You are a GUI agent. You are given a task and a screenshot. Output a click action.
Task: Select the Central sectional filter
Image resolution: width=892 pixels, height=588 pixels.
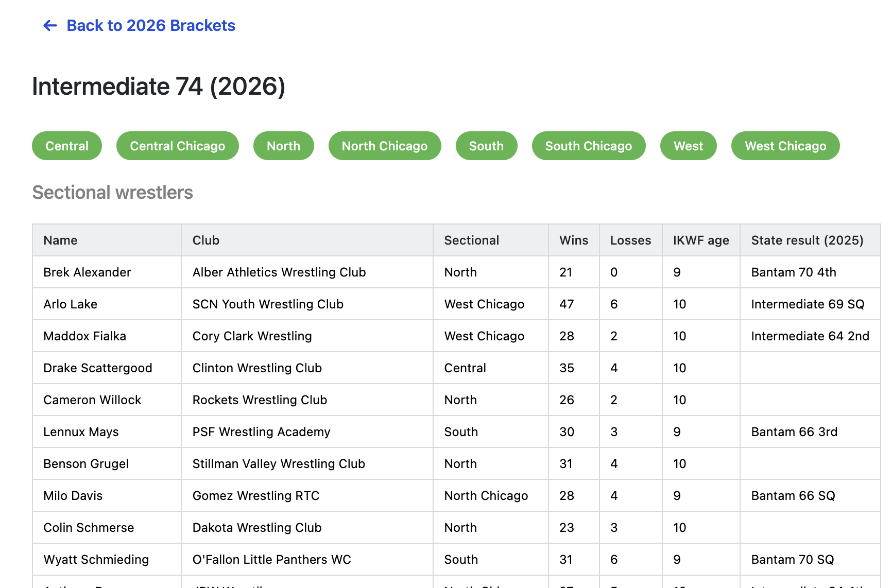click(x=67, y=146)
